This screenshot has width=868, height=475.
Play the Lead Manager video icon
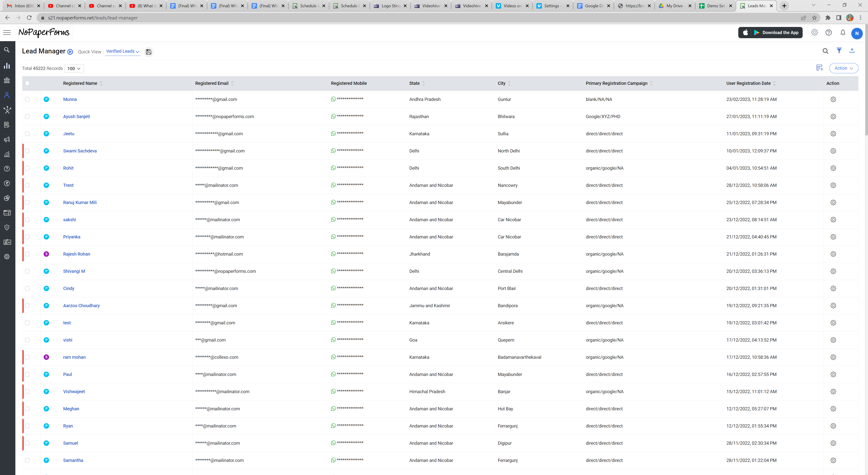70,52
